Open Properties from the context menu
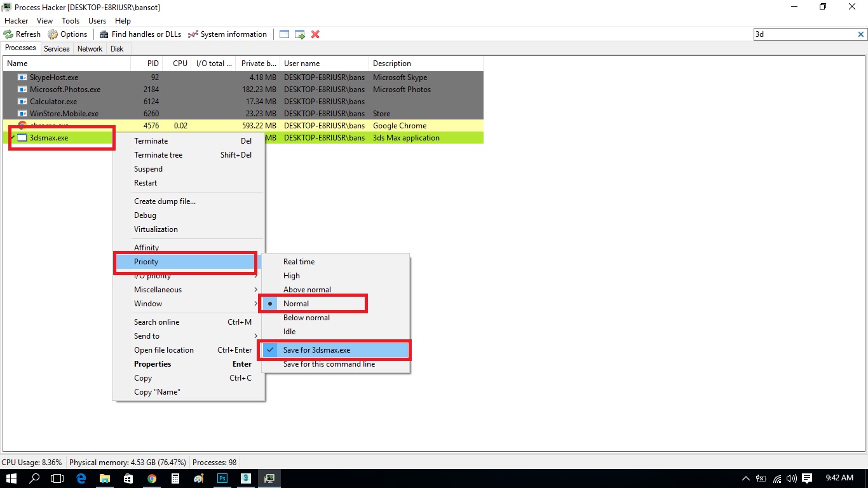 (x=189, y=364)
